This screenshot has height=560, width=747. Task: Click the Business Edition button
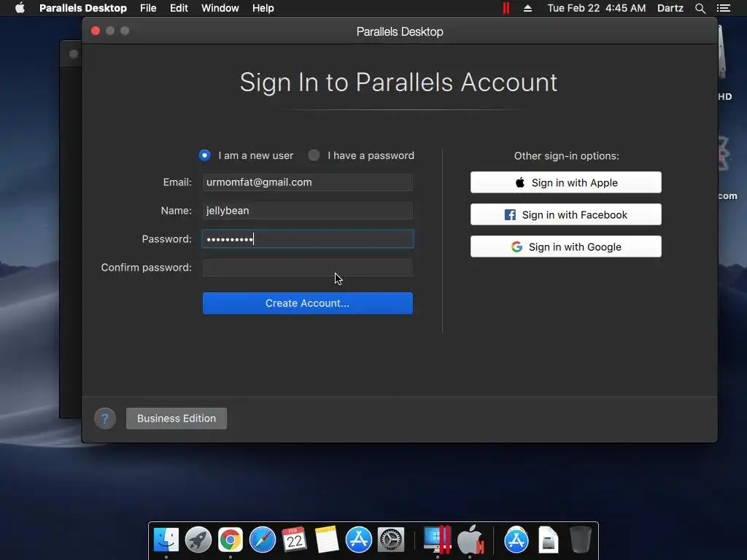coord(177,419)
